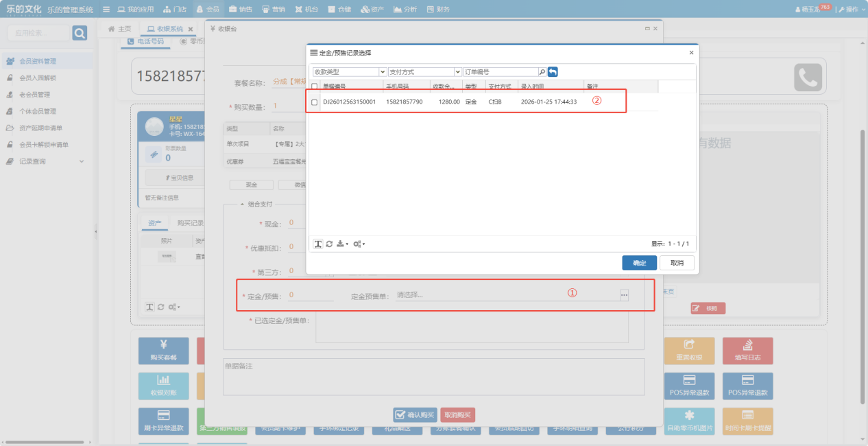Check the box for record DJ26012563150001

click(315, 102)
